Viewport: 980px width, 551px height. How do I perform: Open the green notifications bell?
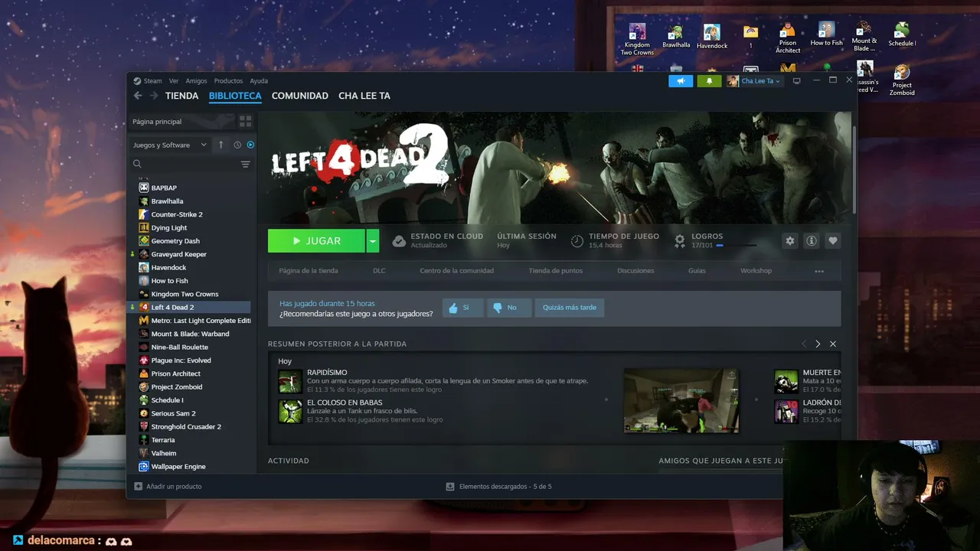[709, 81]
